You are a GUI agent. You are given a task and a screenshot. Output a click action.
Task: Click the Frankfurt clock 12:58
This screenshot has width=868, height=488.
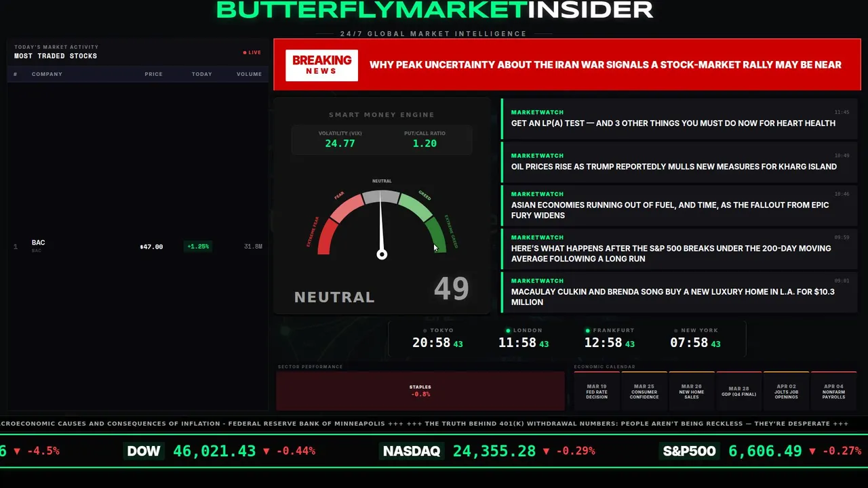[604, 343]
